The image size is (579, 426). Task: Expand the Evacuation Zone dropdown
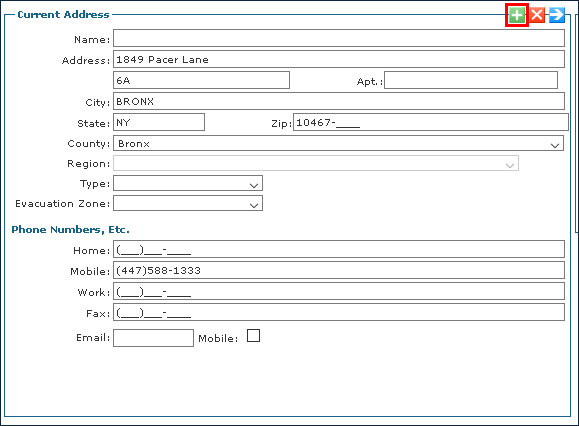tap(188, 203)
